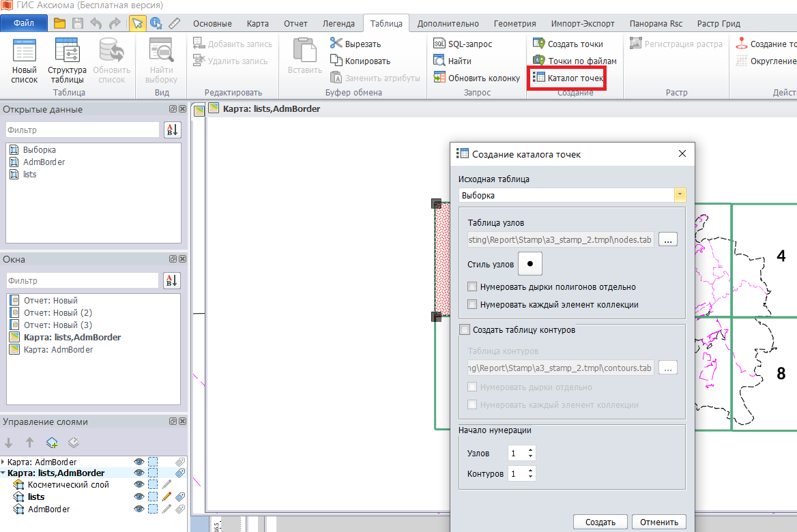Image resolution: width=797 pixels, height=532 pixels.
Task: Click Отменить to cancel the dialog
Action: pos(658,522)
